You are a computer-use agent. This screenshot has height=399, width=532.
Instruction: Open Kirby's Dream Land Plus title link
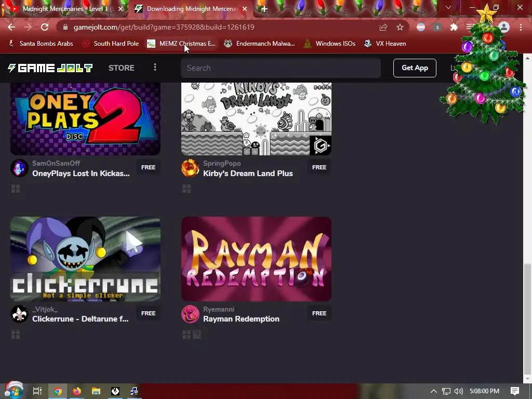pyautogui.click(x=248, y=174)
